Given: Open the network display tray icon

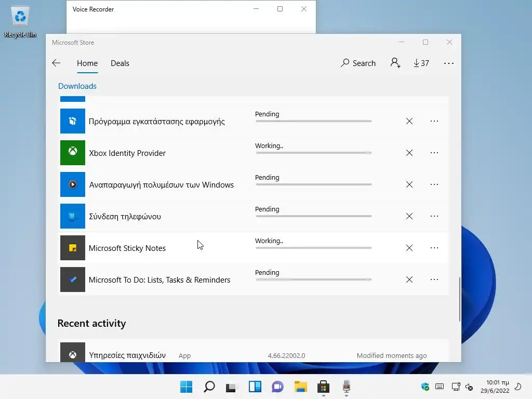Looking at the screenshot, I should [x=456, y=387].
